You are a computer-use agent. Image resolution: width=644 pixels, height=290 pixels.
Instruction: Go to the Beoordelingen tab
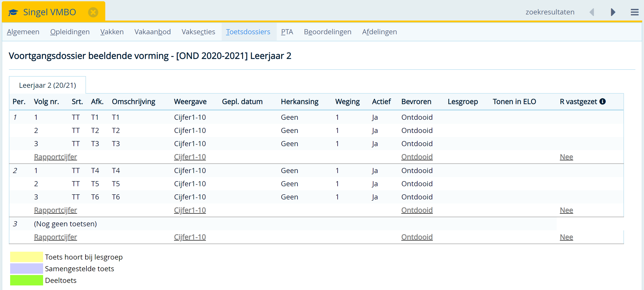327,32
